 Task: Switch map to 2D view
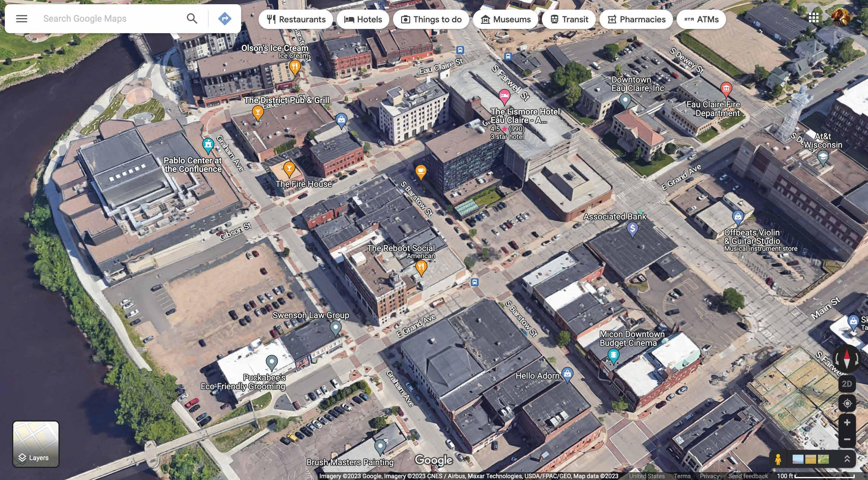pyautogui.click(x=847, y=384)
